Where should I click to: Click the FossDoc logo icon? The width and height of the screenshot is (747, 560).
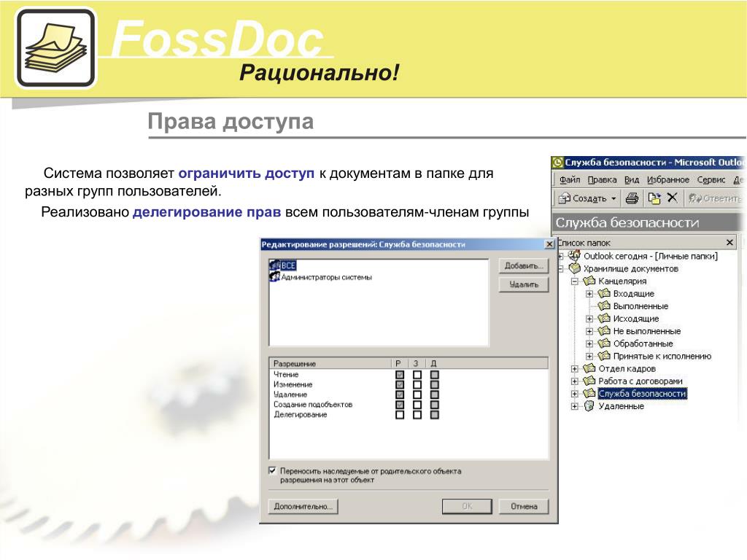click(56, 47)
